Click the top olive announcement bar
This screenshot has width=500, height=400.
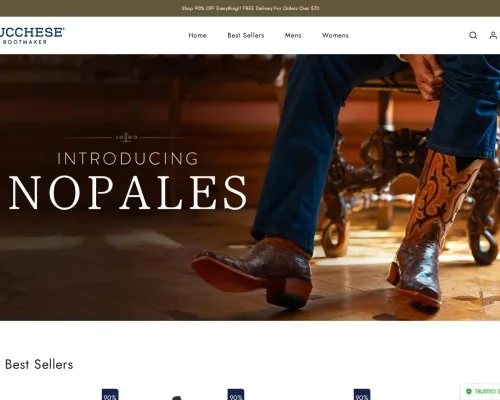point(250,8)
